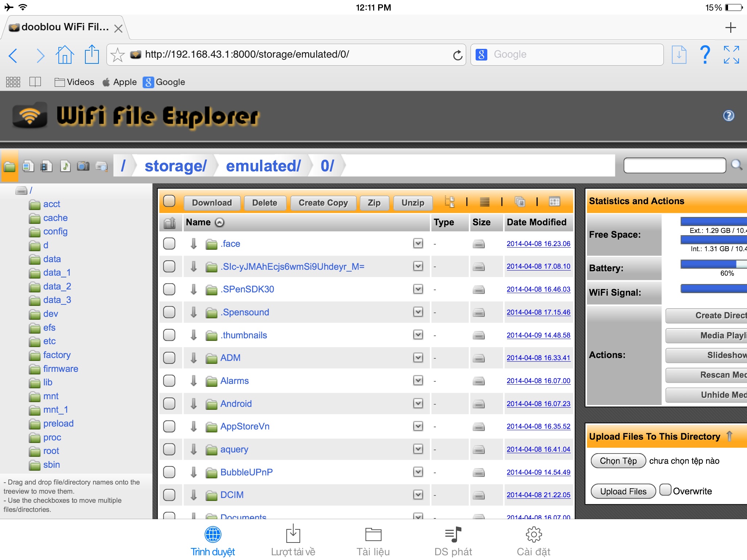Image resolution: width=747 pixels, height=560 pixels.
Task: Open the dropdown arrow for the Alarms row
Action: pos(418,380)
